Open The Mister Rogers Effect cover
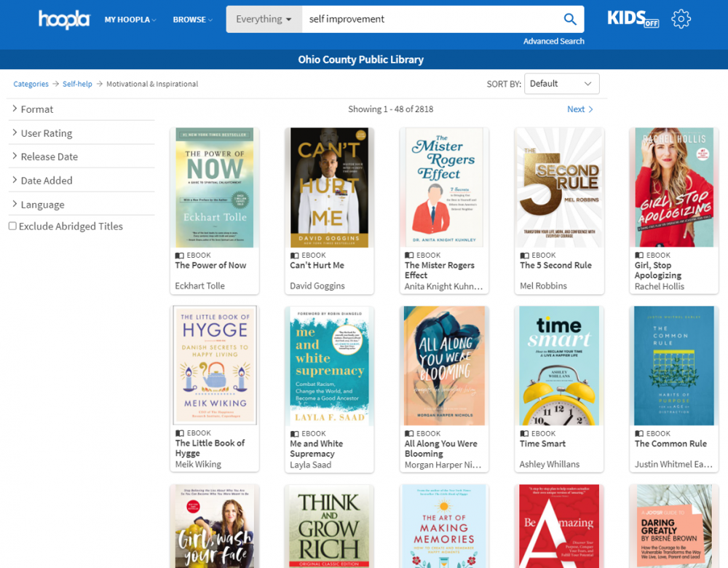The width and height of the screenshot is (728, 568). pos(444,188)
